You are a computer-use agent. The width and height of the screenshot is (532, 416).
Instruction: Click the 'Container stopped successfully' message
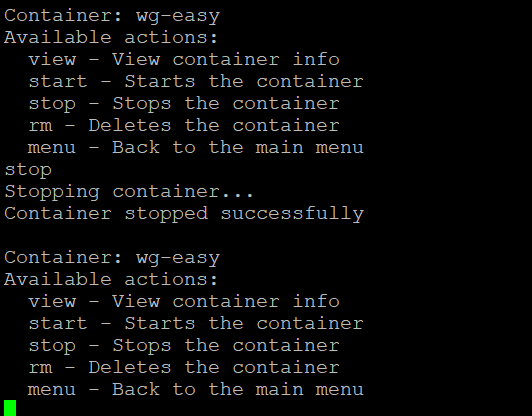click(184, 214)
